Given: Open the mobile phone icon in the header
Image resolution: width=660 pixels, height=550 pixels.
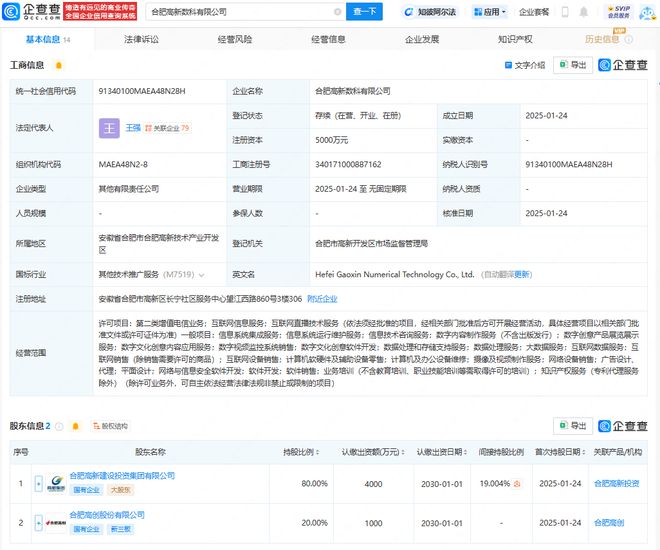Looking at the screenshot, I should [x=565, y=12].
